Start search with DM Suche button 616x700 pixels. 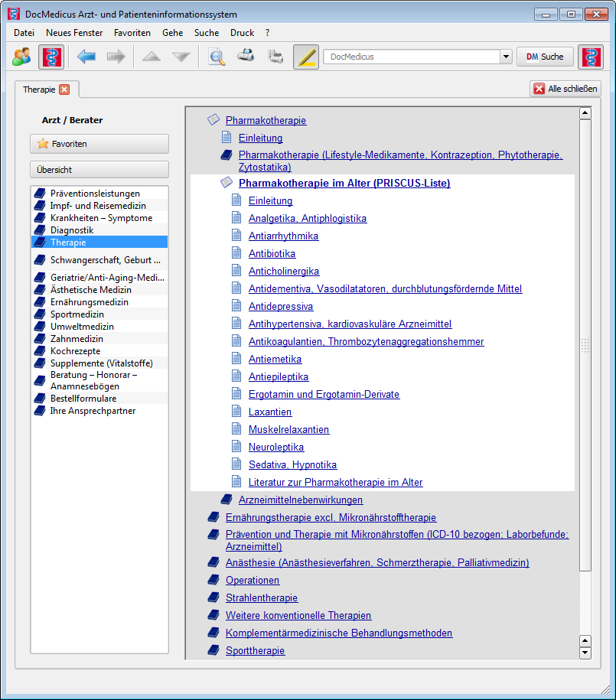click(x=545, y=57)
